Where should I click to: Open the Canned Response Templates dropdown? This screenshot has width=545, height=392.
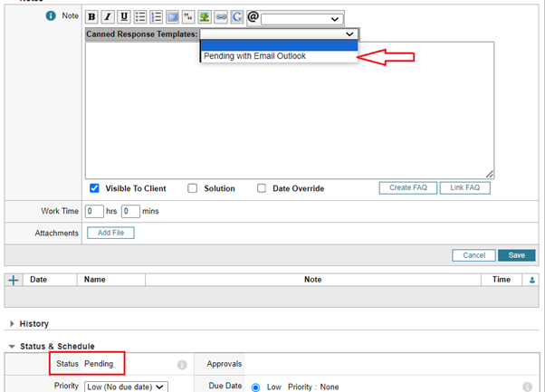279,33
